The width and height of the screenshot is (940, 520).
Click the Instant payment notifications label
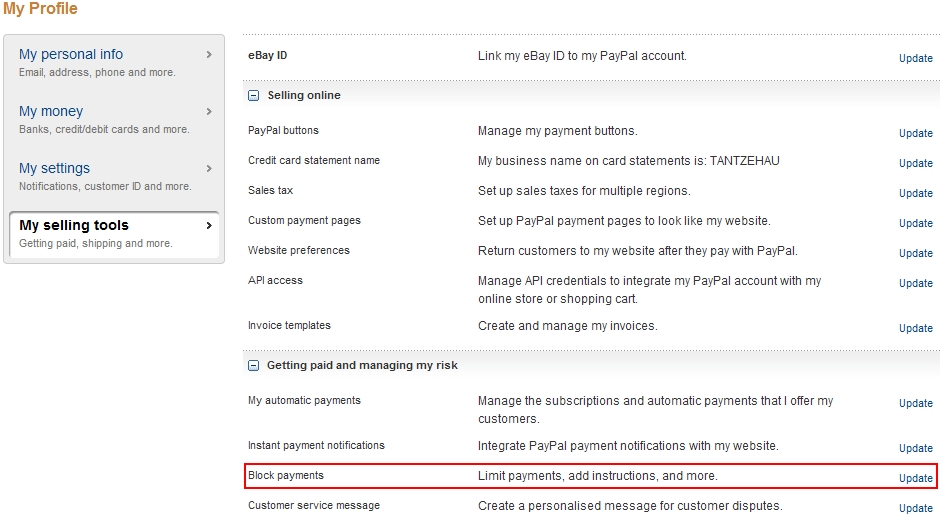point(316,446)
